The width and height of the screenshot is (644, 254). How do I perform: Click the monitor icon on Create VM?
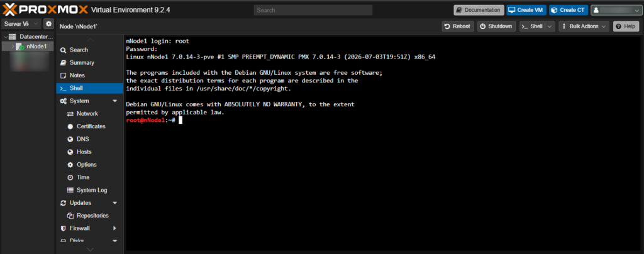(512, 10)
